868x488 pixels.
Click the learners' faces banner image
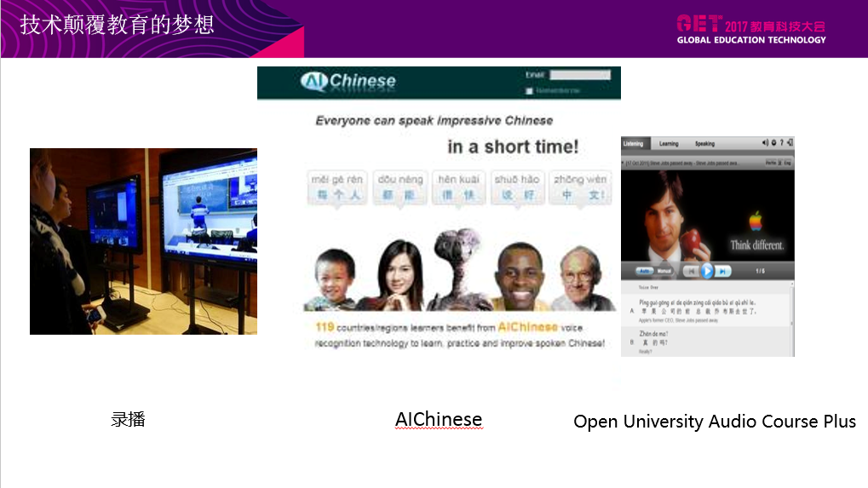(459, 270)
